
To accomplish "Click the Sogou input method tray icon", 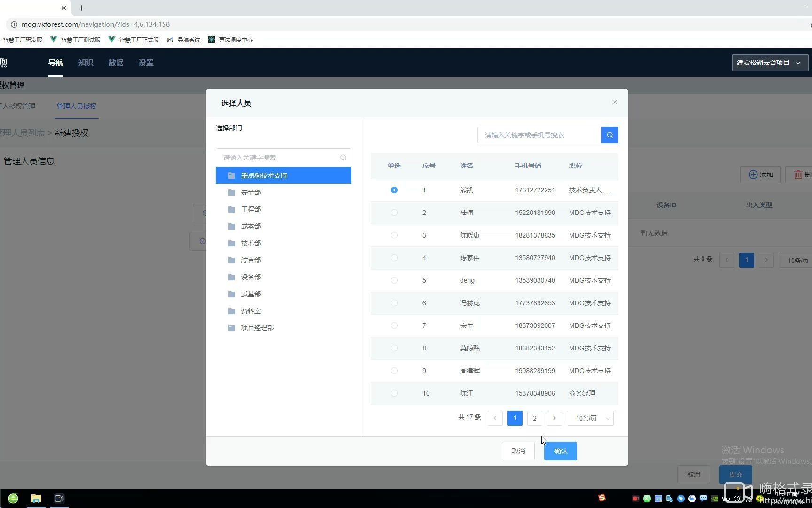I will click(x=602, y=498).
